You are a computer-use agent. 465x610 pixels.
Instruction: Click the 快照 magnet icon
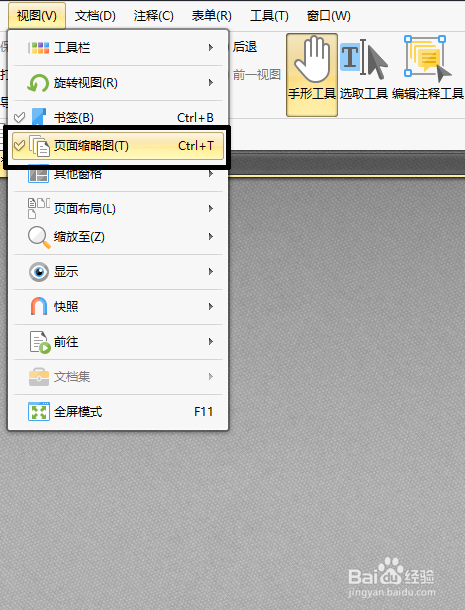point(39,307)
